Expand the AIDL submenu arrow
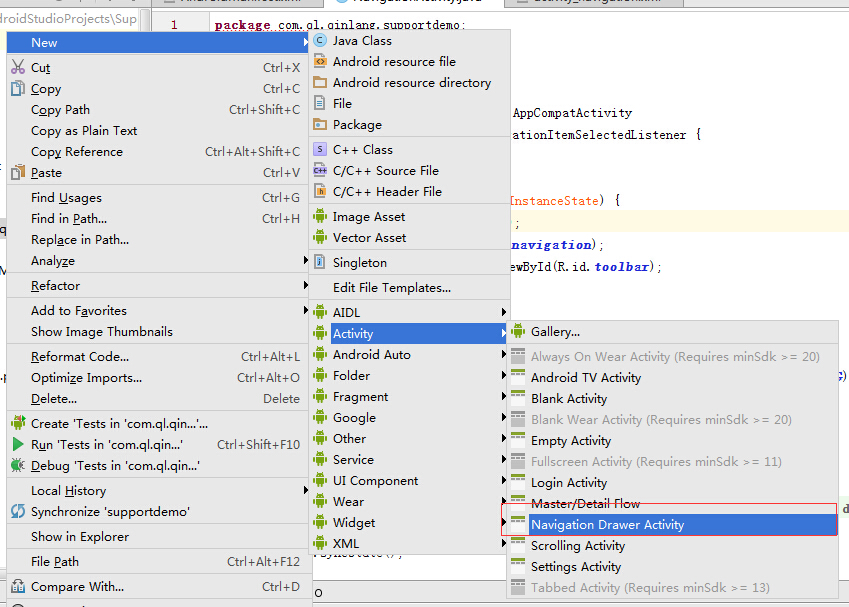The height and width of the screenshot is (607, 849). pos(504,312)
